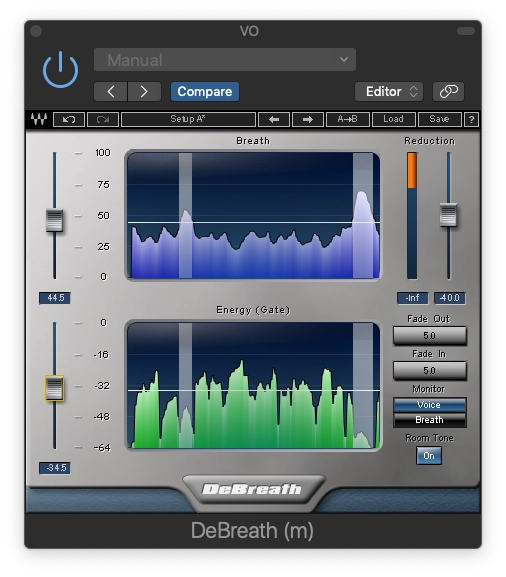Click the redo arrow icon
Image resolution: width=506 pixels, height=577 pixels.
click(x=103, y=120)
